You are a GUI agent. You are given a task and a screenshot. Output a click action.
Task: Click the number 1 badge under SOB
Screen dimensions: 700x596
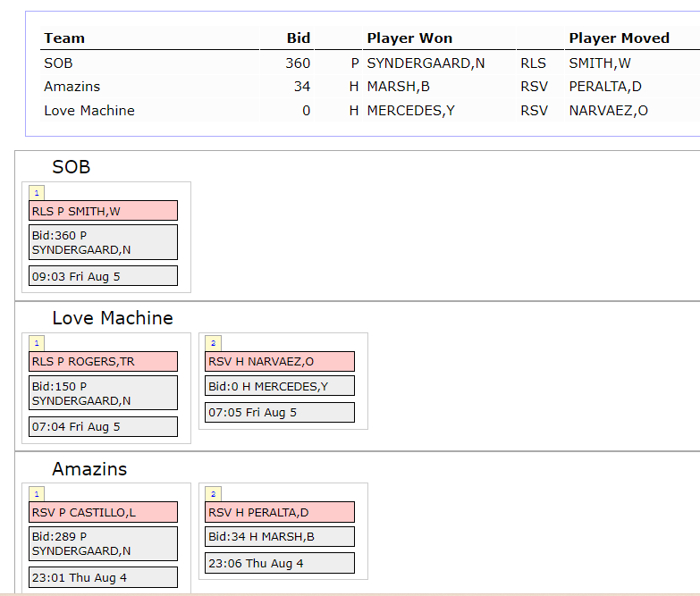pyautogui.click(x=36, y=192)
